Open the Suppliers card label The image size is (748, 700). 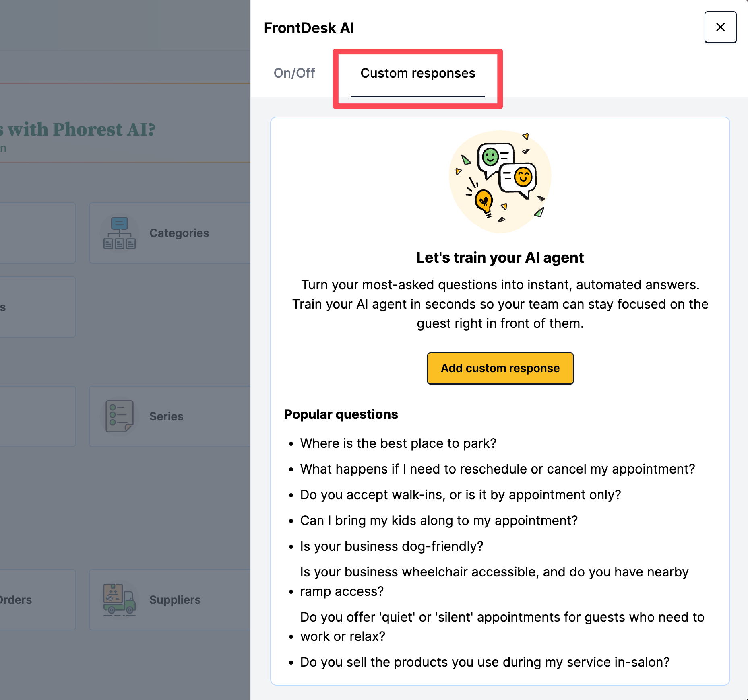tap(175, 600)
